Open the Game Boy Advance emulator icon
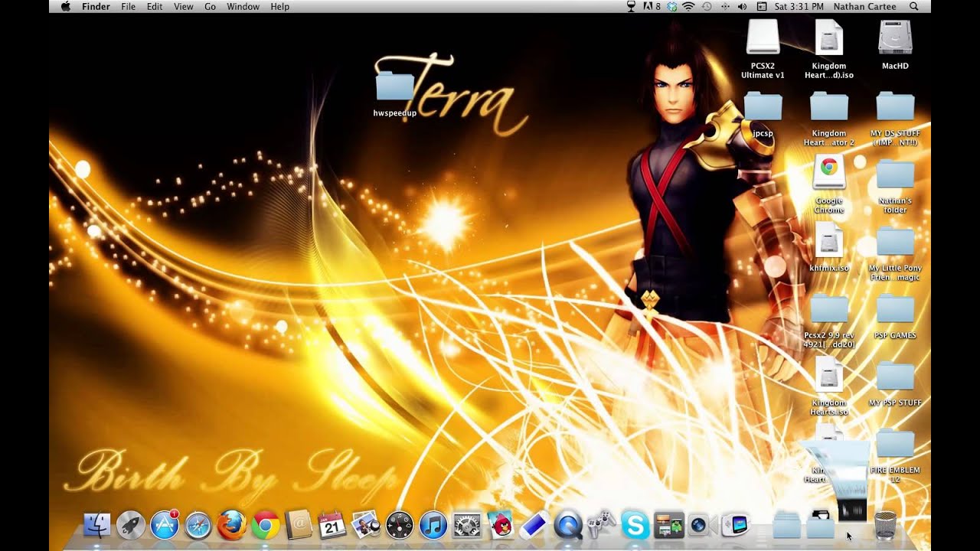 [736, 525]
